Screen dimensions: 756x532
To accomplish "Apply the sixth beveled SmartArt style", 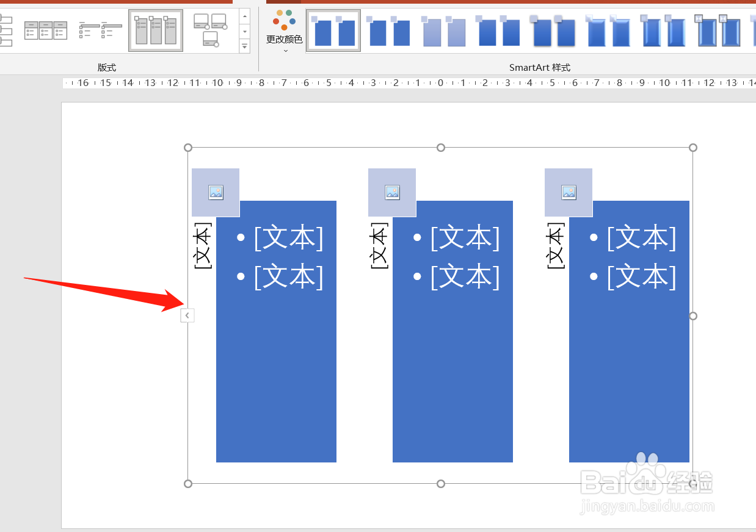I will pyautogui.click(x=608, y=31).
